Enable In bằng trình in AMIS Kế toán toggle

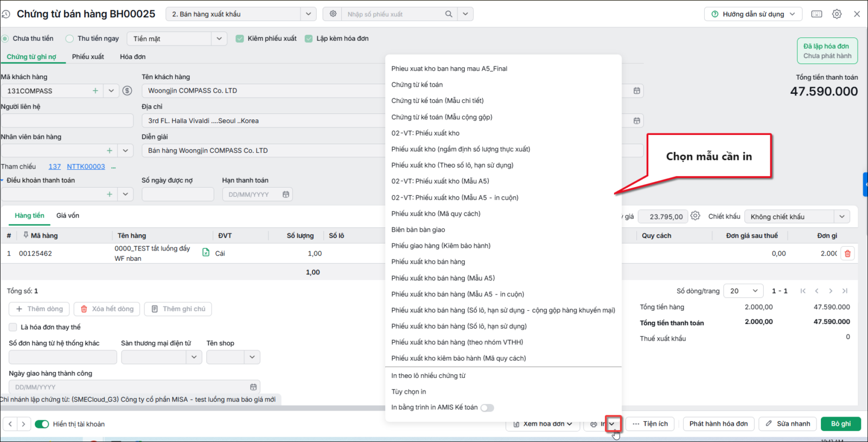[x=487, y=408]
